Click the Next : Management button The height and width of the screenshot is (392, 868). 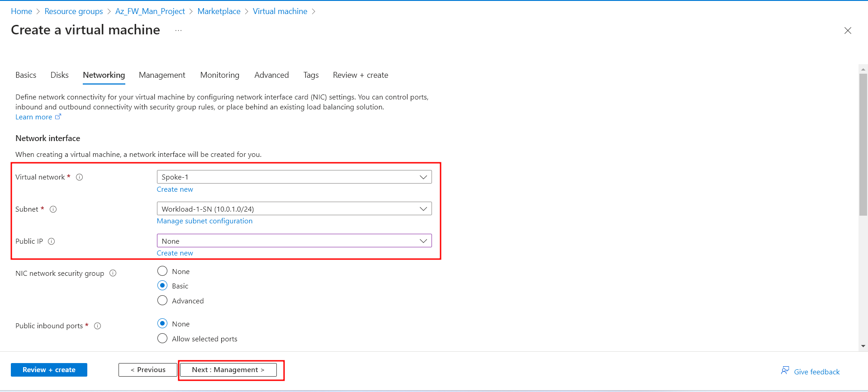[x=228, y=370]
